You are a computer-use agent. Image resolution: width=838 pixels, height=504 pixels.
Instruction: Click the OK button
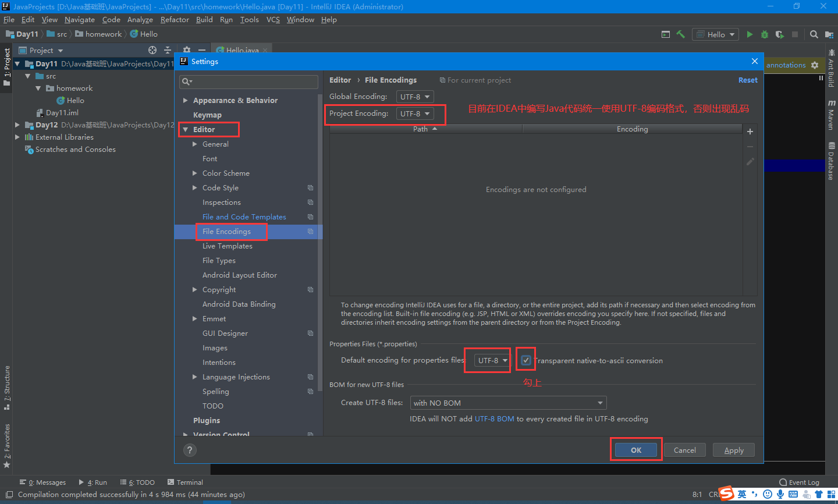coord(636,450)
